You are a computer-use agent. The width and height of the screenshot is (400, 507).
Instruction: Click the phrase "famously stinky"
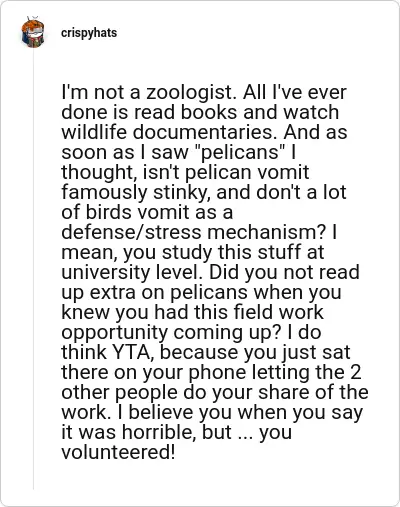coord(136,192)
